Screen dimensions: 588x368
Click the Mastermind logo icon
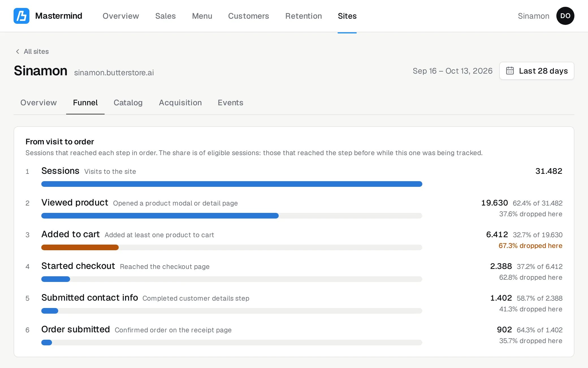[21, 16]
